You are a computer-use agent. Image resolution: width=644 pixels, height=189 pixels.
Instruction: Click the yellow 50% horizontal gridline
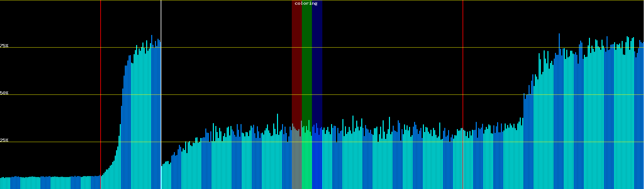(377, 94)
